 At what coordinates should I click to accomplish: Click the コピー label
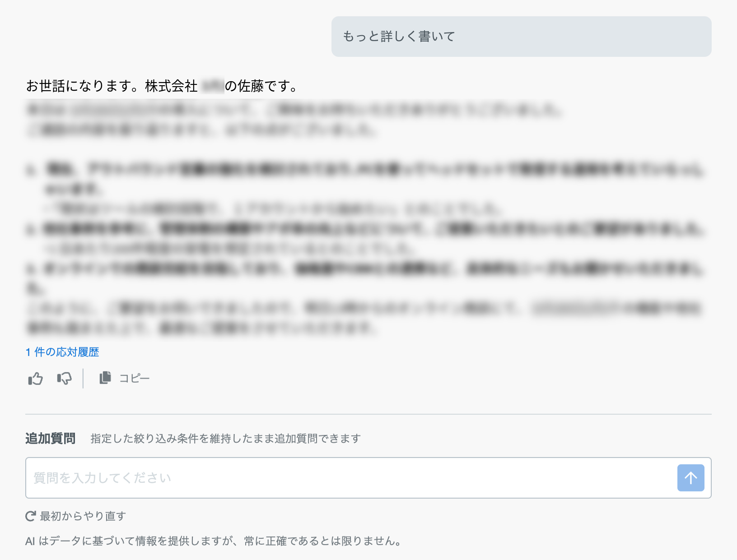click(x=134, y=378)
